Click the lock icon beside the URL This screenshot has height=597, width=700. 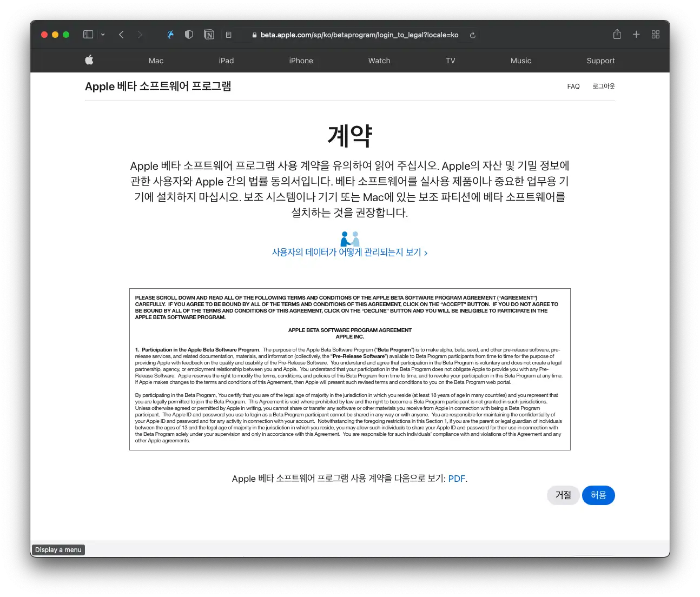pyautogui.click(x=254, y=35)
